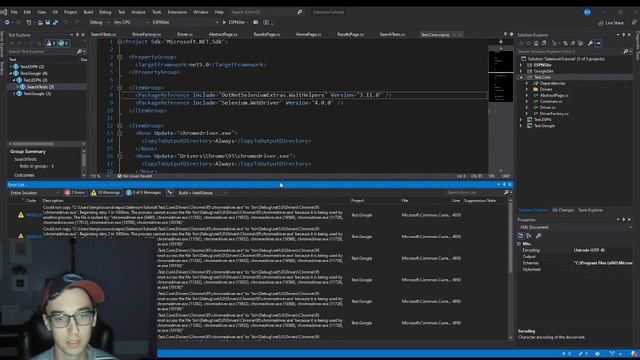Open the Entire Solution scope dropdown

34,193
